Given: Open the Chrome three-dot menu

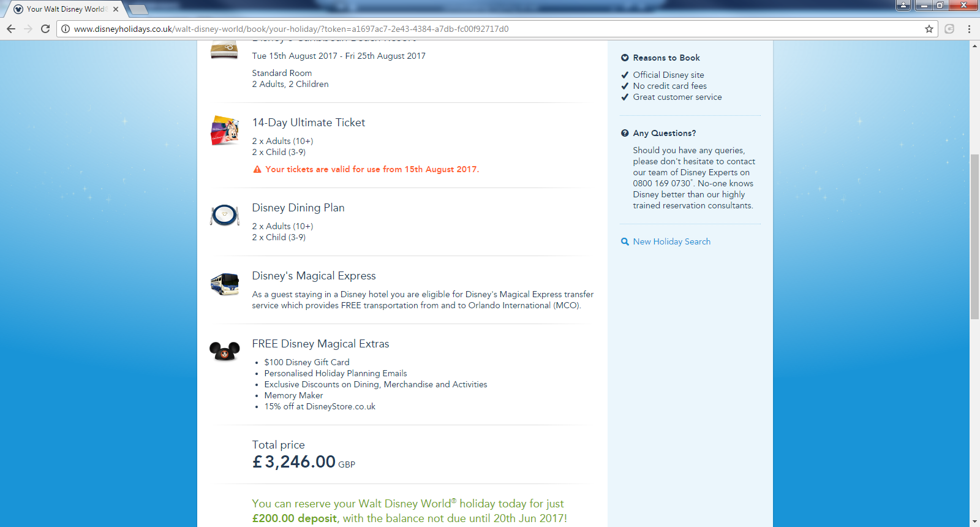Looking at the screenshot, I should pos(969,29).
